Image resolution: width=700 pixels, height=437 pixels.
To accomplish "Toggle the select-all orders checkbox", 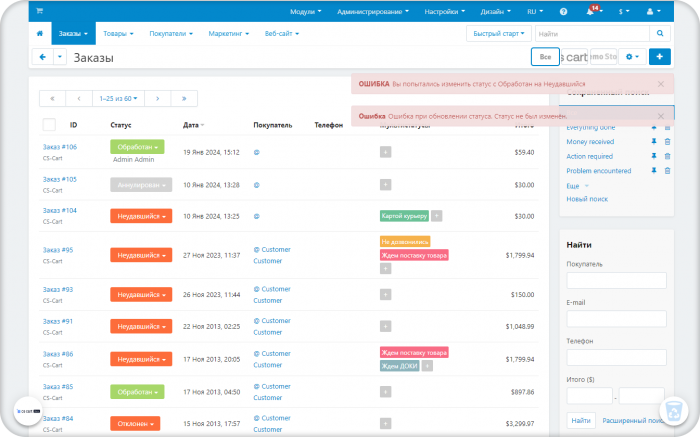I will point(49,125).
